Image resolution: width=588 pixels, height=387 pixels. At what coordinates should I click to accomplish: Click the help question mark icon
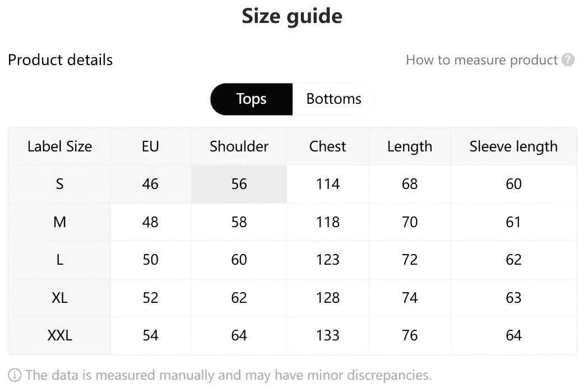(568, 60)
